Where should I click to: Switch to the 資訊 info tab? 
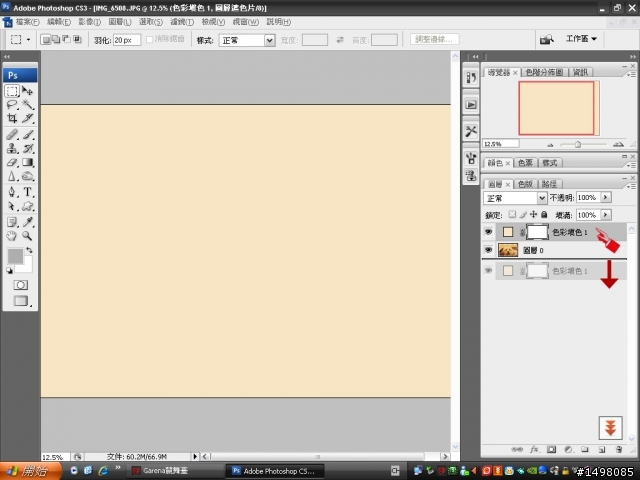coord(580,72)
